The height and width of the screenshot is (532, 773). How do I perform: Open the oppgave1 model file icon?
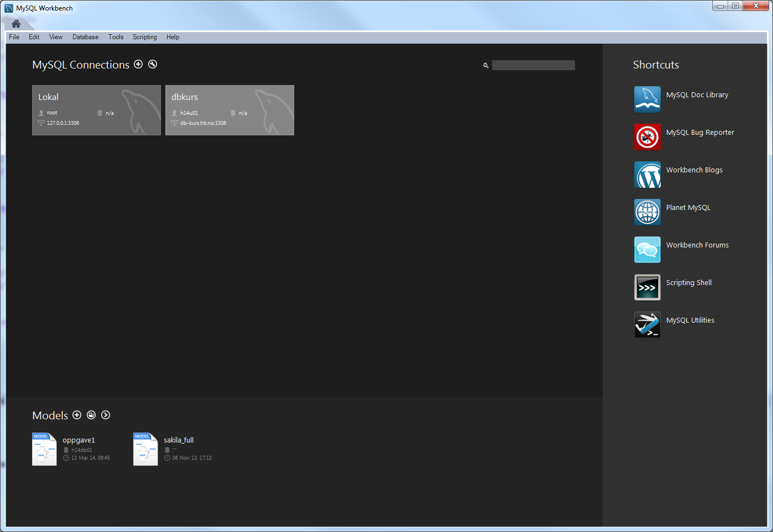[44, 449]
